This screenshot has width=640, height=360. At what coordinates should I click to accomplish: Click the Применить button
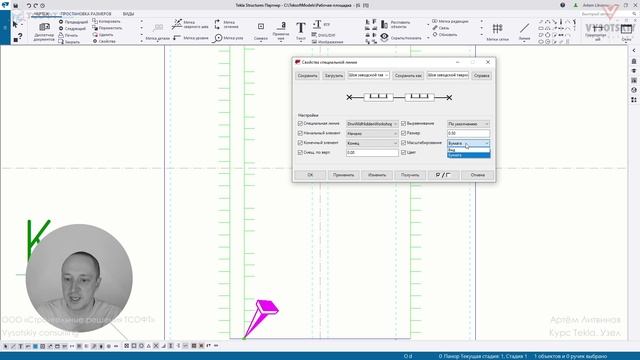343,175
